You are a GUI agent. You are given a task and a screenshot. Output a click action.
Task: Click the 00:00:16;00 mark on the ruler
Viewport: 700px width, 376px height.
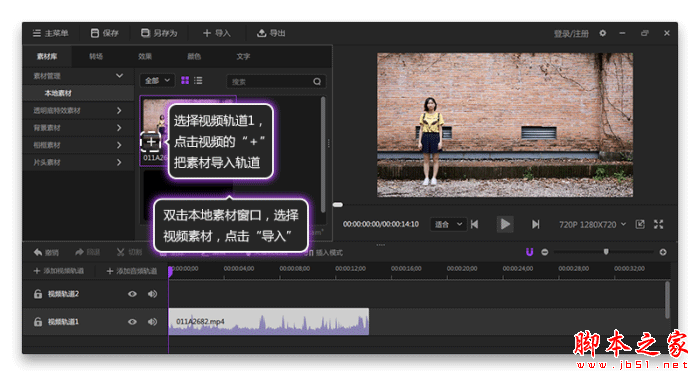coord(406,268)
